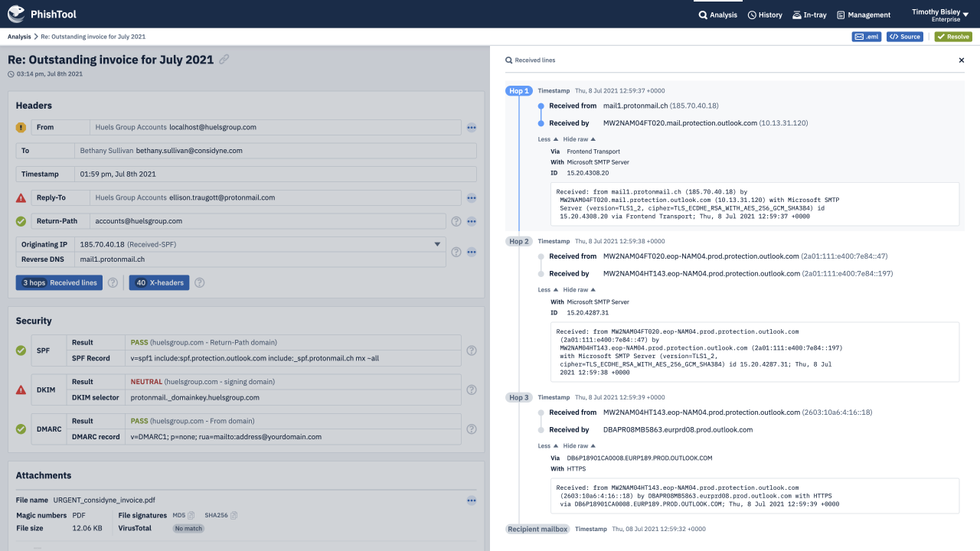The width and height of the screenshot is (980, 551).
Task: View the email Source
Action: pyautogui.click(x=905, y=37)
